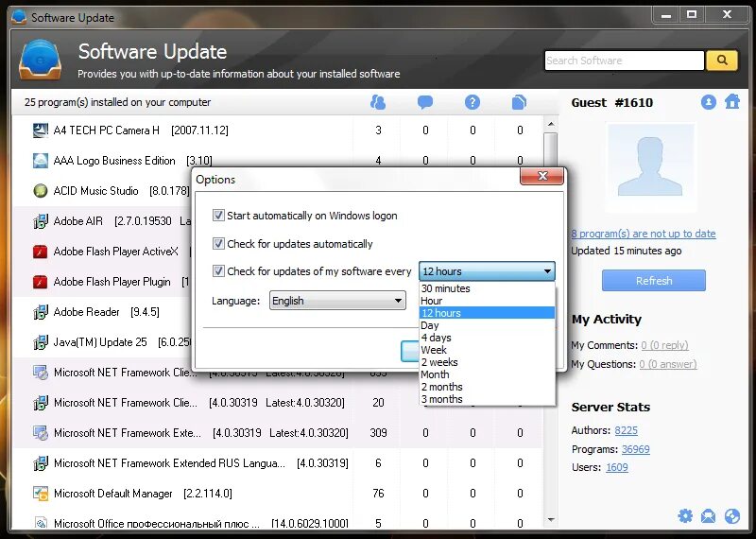Select A4 TECH PC Camera H [2007.11.12] text
This screenshot has width=756, height=539.
point(141,130)
